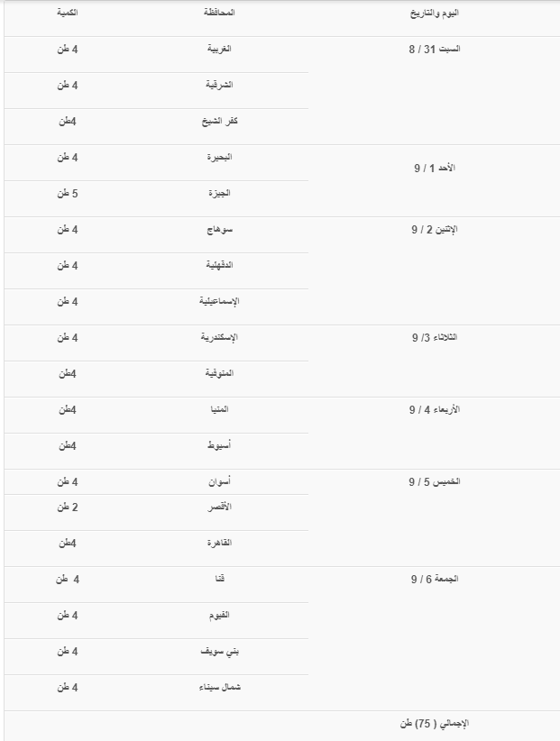Select the الجمعة 6 / 9 date cell

coord(435,580)
